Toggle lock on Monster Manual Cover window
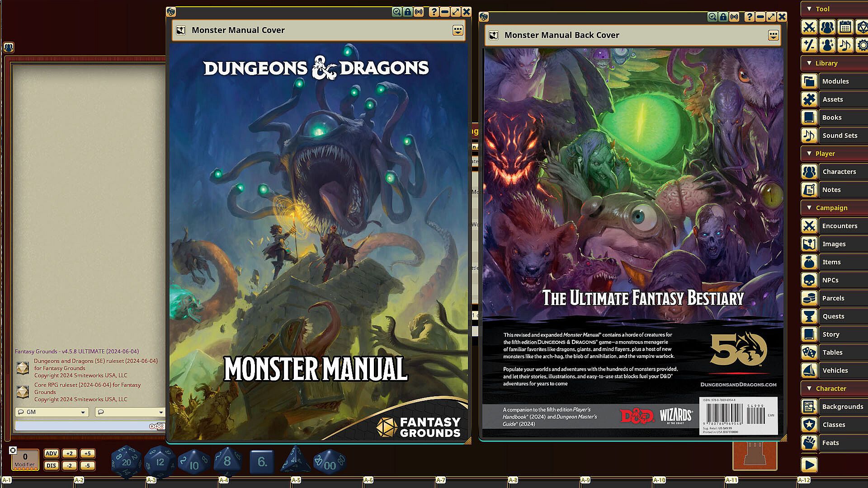The height and width of the screenshot is (488, 868). tap(408, 12)
